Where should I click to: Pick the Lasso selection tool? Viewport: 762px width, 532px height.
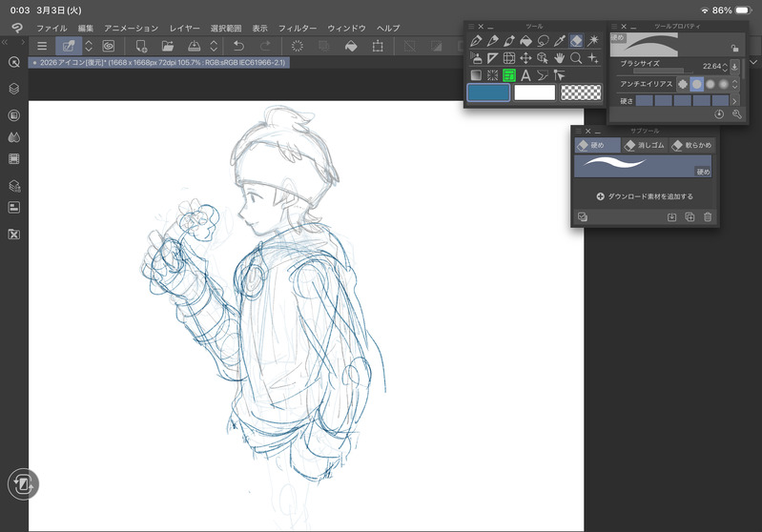click(x=543, y=41)
